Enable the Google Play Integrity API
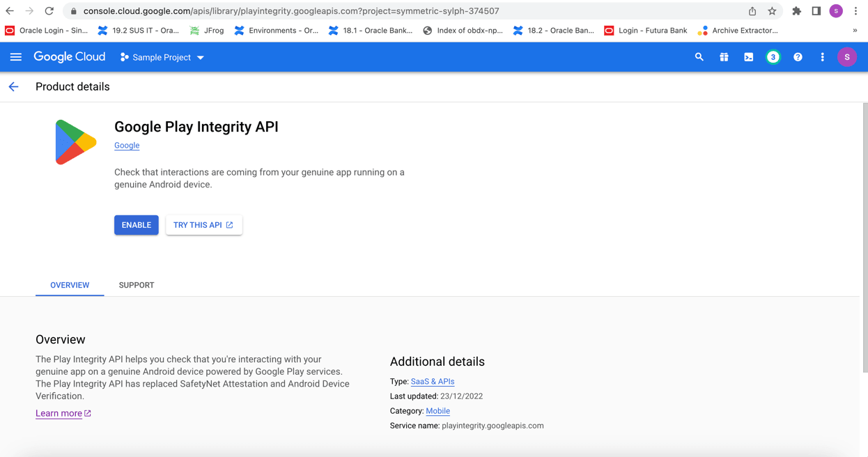This screenshot has width=868, height=457. click(x=137, y=225)
